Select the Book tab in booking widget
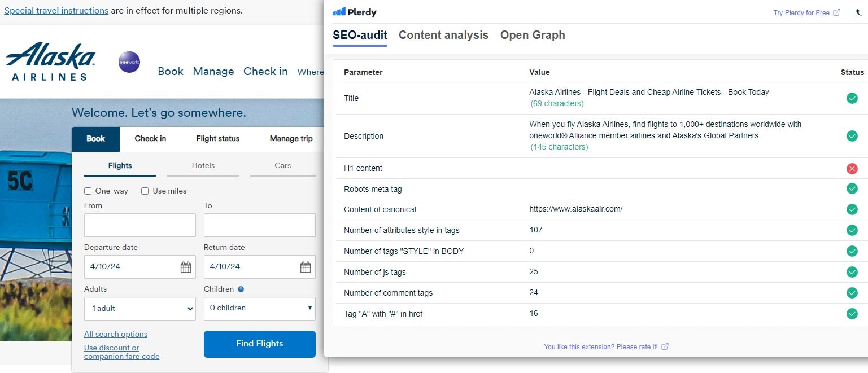The image size is (868, 373). click(95, 139)
